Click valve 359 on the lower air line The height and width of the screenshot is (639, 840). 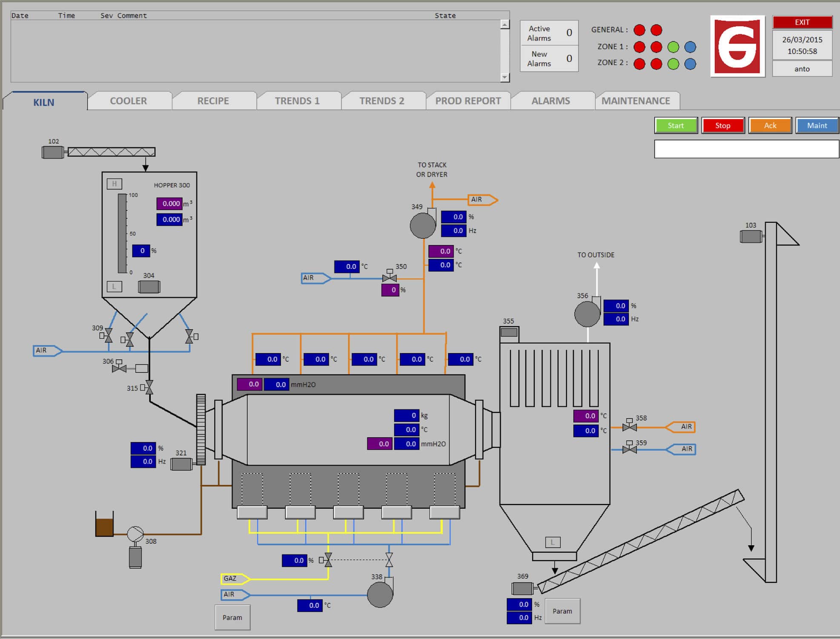629,449
